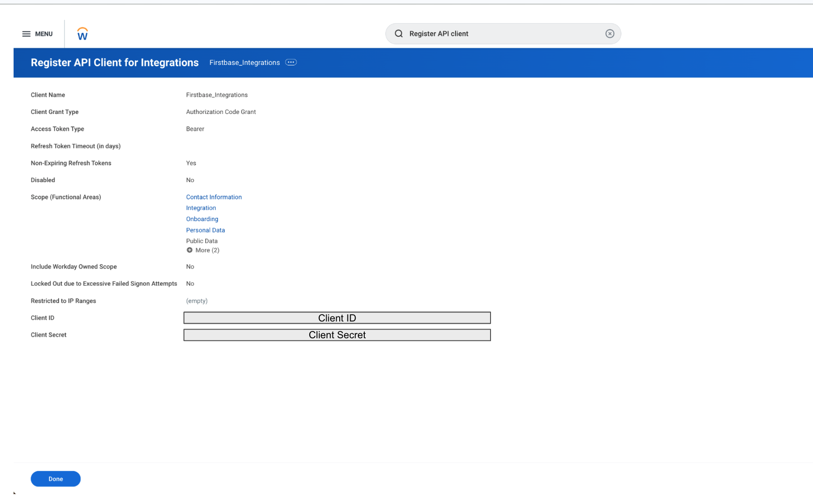Click the Register API Client for Integrations title
813x504 pixels.
[114, 63]
